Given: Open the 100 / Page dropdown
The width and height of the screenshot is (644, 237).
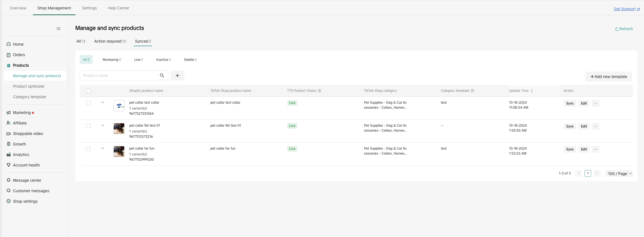Looking at the screenshot, I should [619, 174].
